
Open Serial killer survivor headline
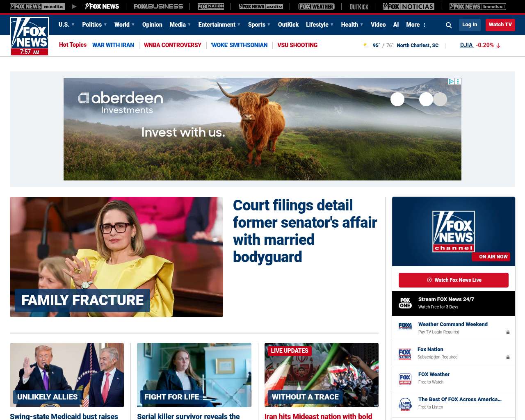click(x=188, y=416)
